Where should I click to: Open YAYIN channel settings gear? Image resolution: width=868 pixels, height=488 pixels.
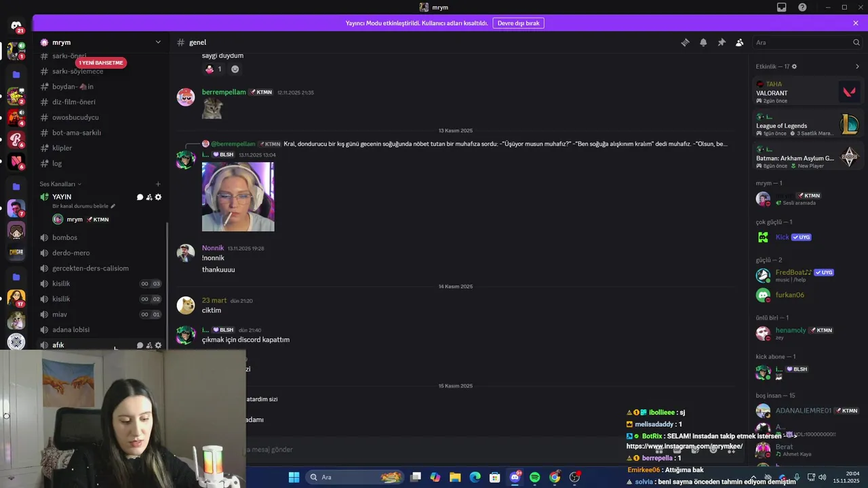(x=158, y=197)
